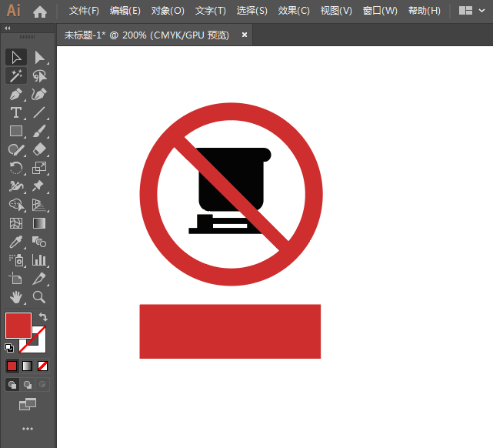Activate the Gradient tool
The width and height of the screenshot is (493, 448).
[39, 223]
